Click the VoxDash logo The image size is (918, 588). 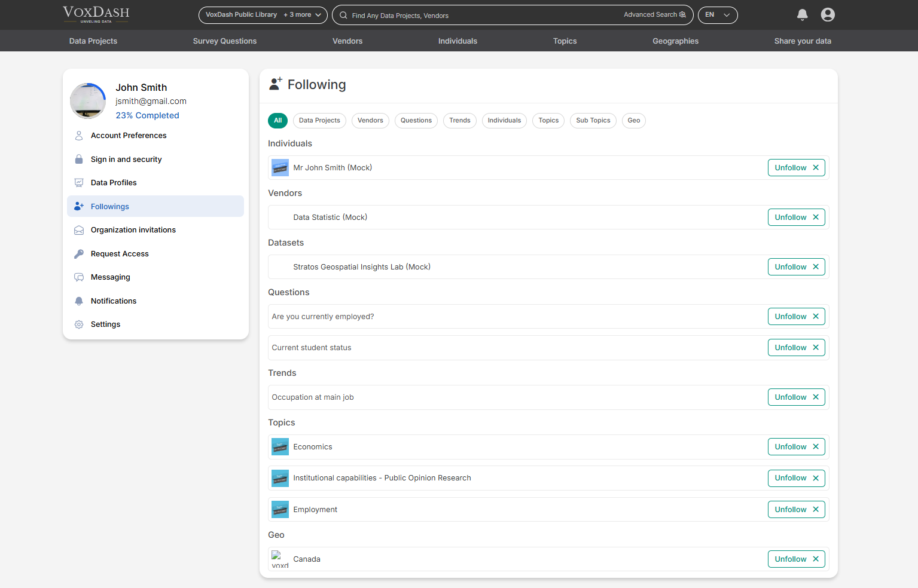96,14
